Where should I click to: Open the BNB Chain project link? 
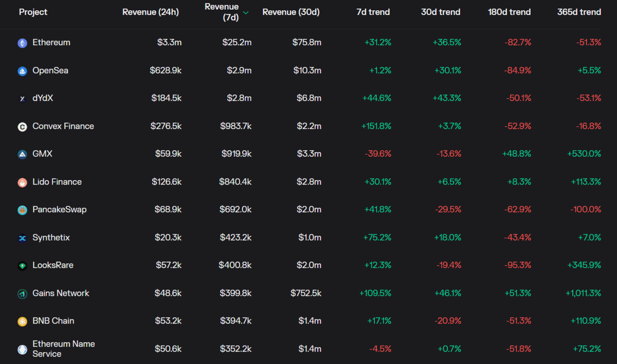point(53,321)
